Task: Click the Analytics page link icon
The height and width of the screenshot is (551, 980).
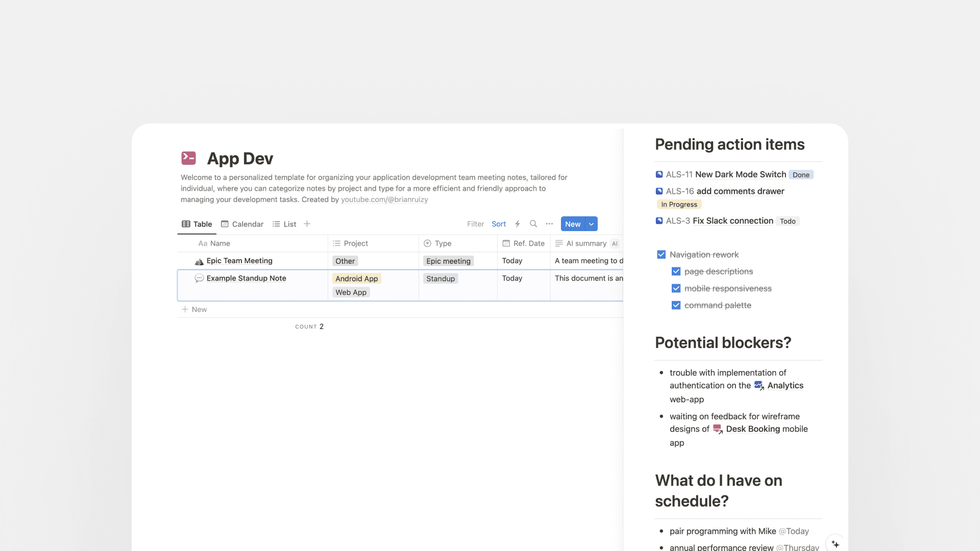Action: click(x=759, y=386)
